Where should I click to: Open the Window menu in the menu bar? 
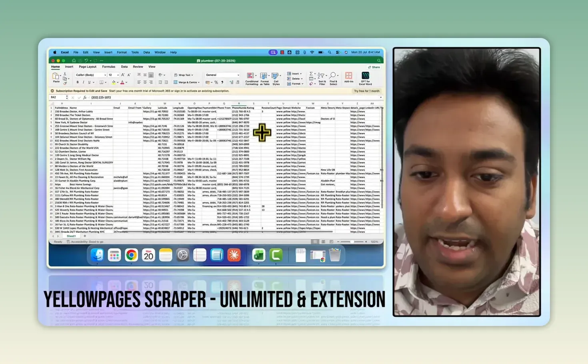(x=160, y=52)
